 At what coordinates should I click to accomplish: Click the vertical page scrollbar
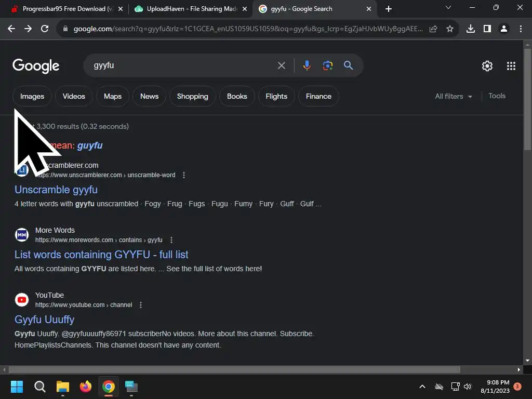coord(527,99)
